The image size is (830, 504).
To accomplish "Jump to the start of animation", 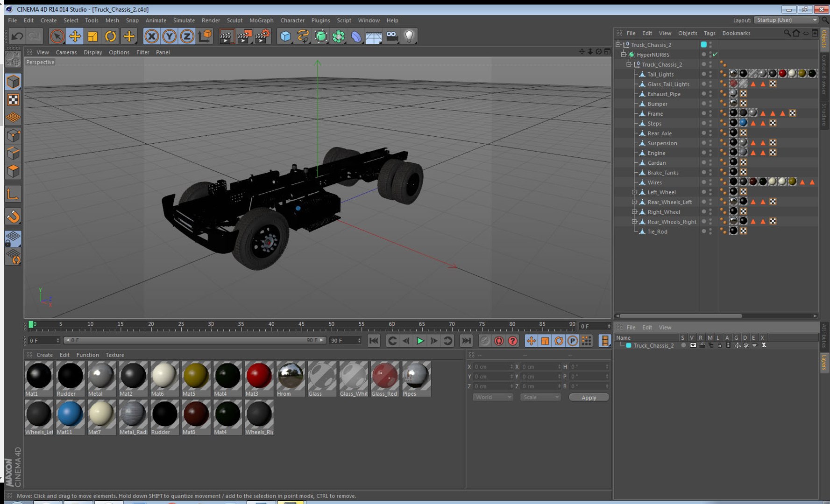I will pyautogui.click(x=374, y=341).
